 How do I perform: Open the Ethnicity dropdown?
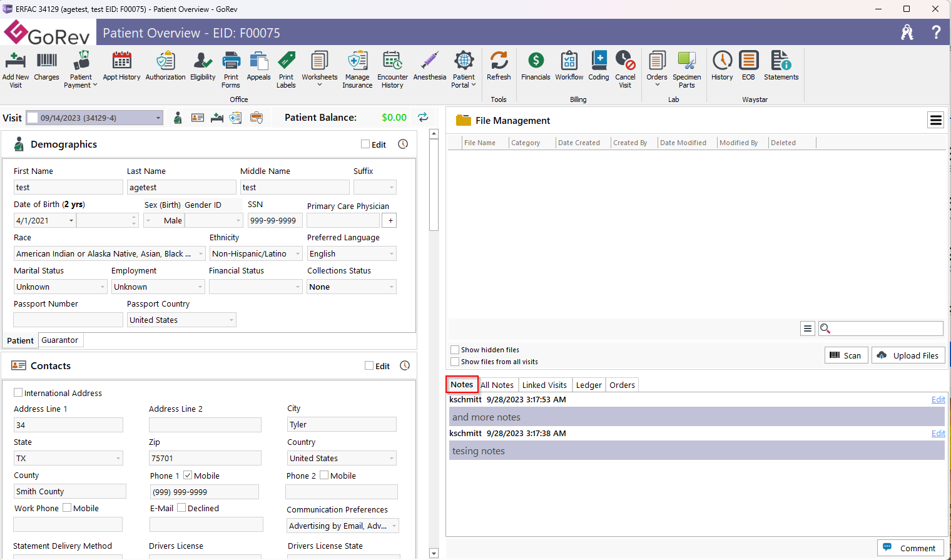click(x=298, y=253)
